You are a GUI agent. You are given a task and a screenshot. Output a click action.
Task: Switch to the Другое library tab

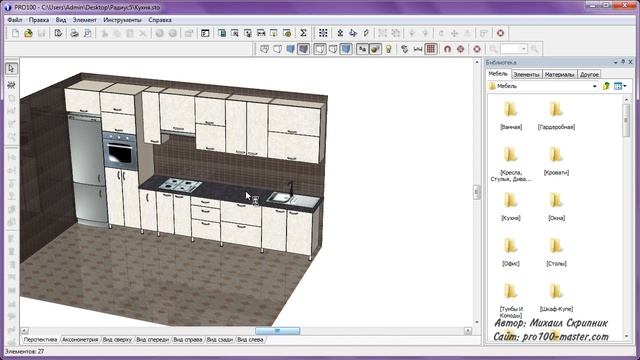(589, 74)
